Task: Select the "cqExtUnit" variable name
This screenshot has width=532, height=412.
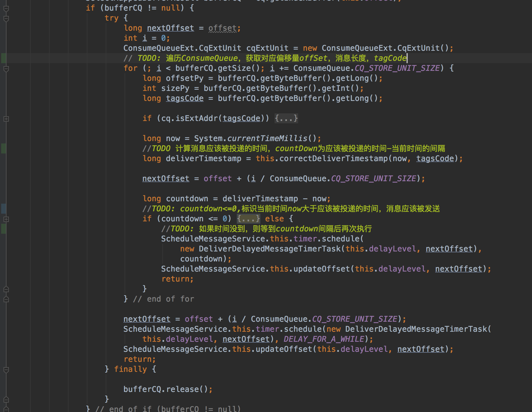Action: click(267, 48)
